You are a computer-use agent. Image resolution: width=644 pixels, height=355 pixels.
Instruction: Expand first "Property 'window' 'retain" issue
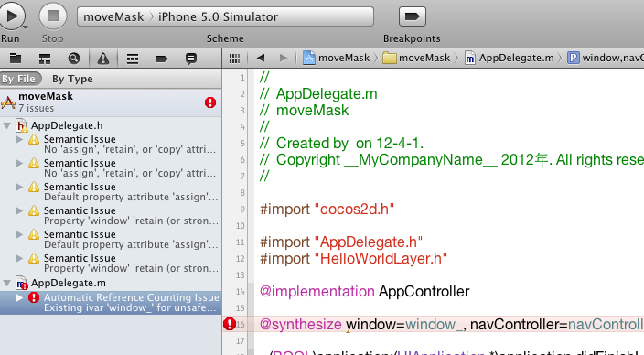coord(19,210)
